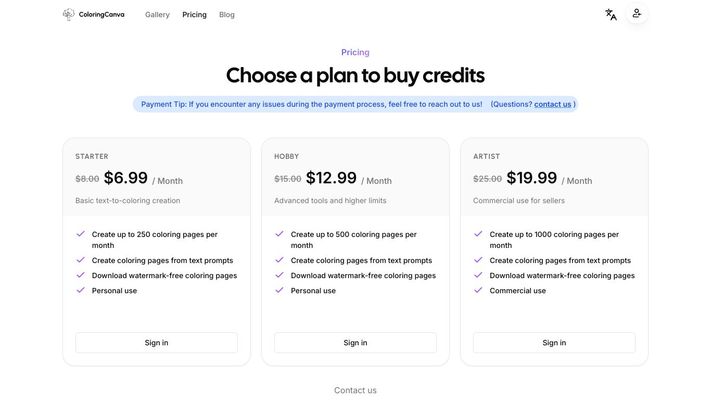Screen dimensions: 711x400
Task: Click the ColoringCanva logo icon
Action: [69, 15]
